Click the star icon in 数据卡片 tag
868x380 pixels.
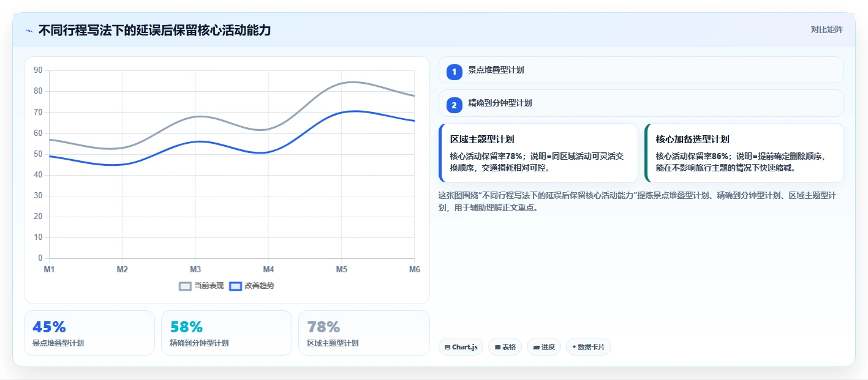point(574,347)
